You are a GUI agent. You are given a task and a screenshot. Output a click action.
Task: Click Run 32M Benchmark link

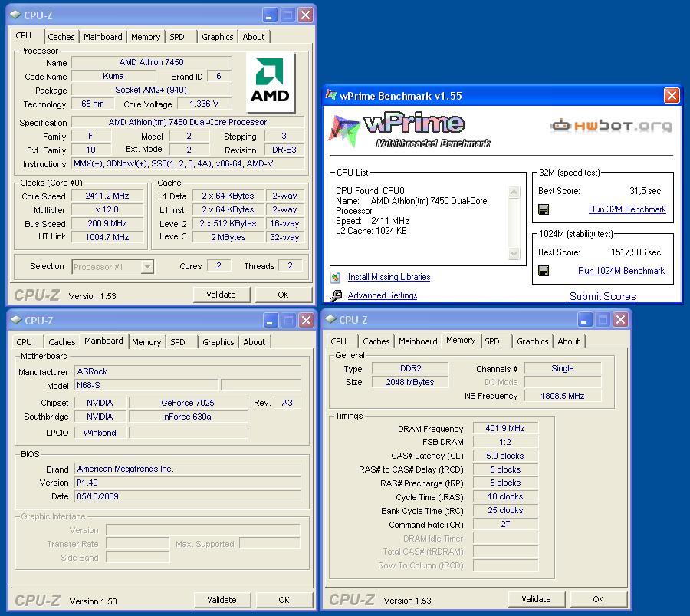(x=627, y=209)
